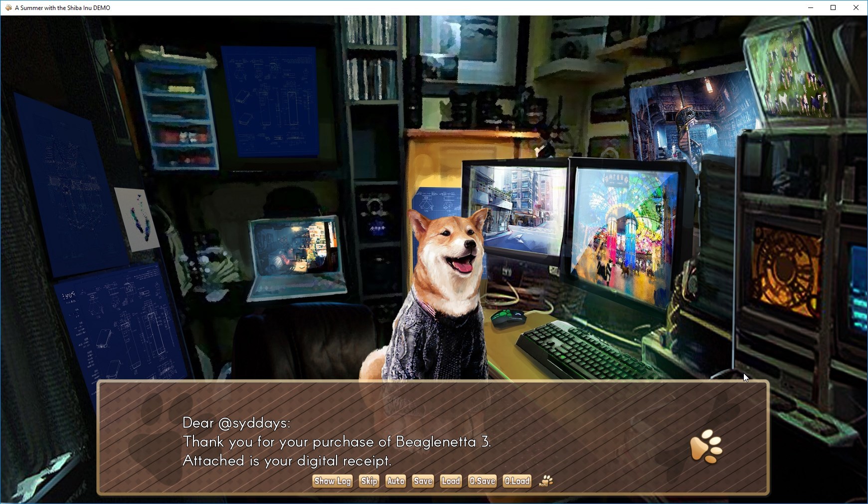Click the laptop screen behind the chair

pos(295,251)
